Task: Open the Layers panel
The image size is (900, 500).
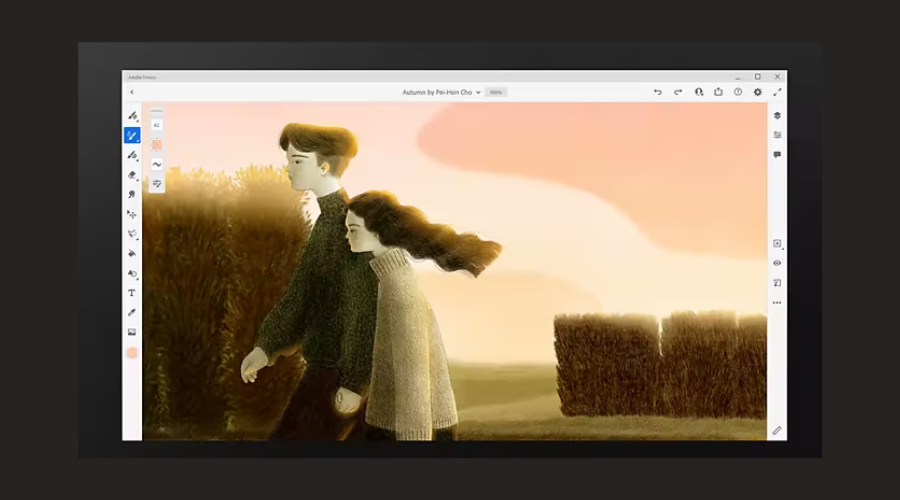Action: pyautogui.click(x=777, y=115)
